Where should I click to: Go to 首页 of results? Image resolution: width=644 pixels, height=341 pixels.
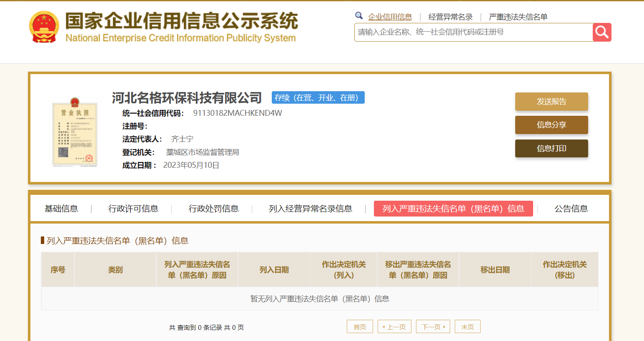[x=360, y=327]
